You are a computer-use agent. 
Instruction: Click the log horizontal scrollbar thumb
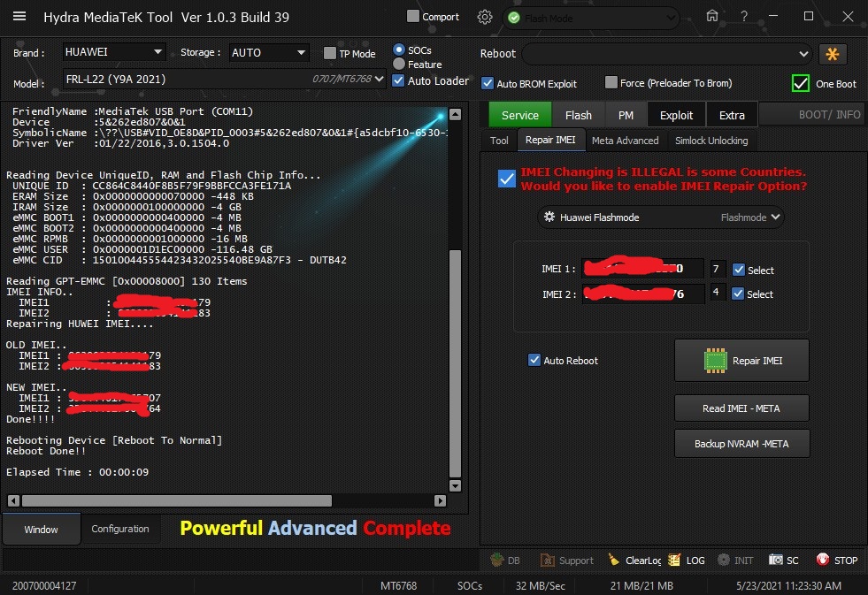pyautogui.click(x=177, y=500)
